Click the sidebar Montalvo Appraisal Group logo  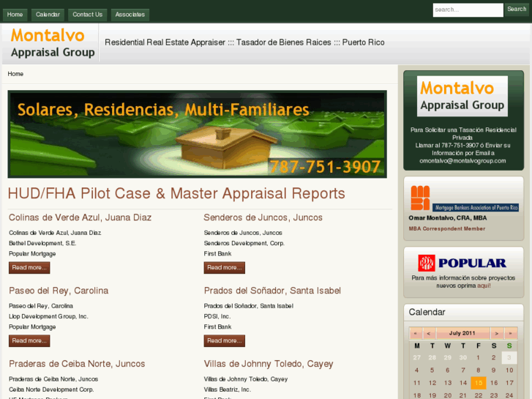(x=462, y=96)
